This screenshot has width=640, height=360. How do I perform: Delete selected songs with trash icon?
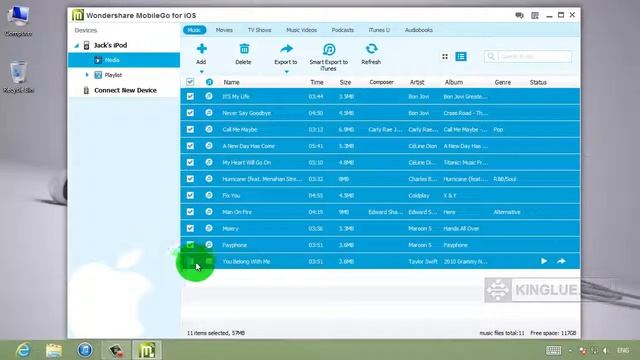244,49
